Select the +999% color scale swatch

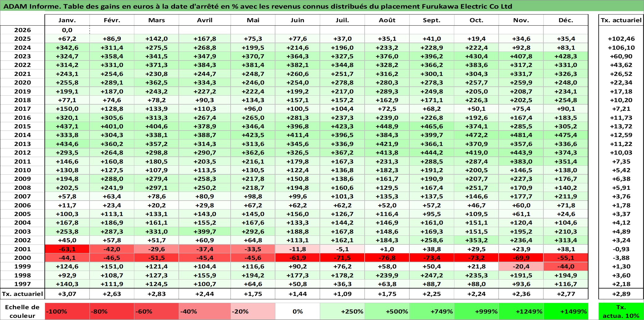476,311
